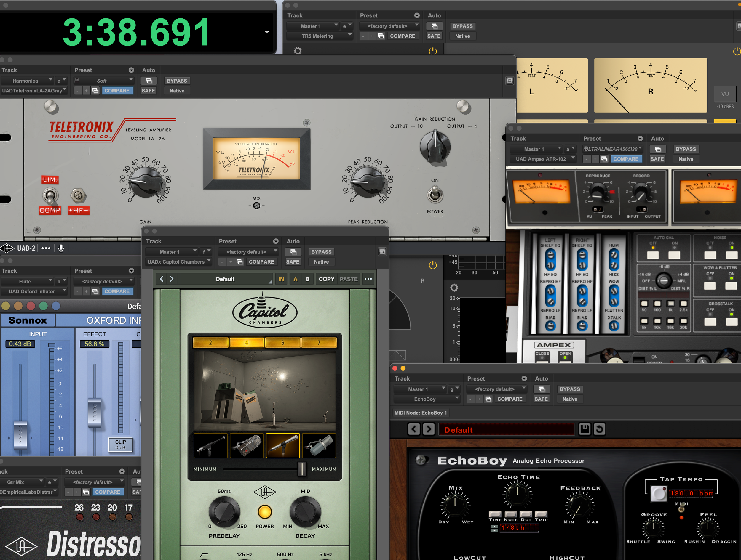741x560 pixels.
Task: Click the EchoBoy Tap Tempo pad
Action: 659,493
